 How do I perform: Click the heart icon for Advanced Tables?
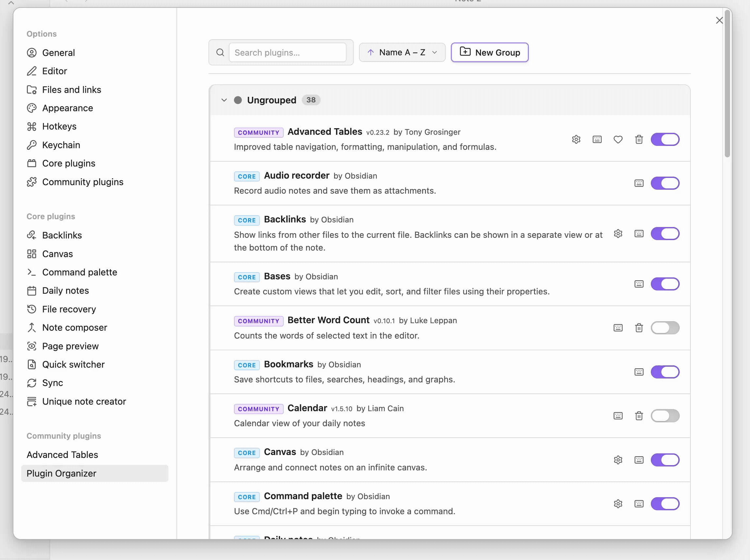[618, 139]
